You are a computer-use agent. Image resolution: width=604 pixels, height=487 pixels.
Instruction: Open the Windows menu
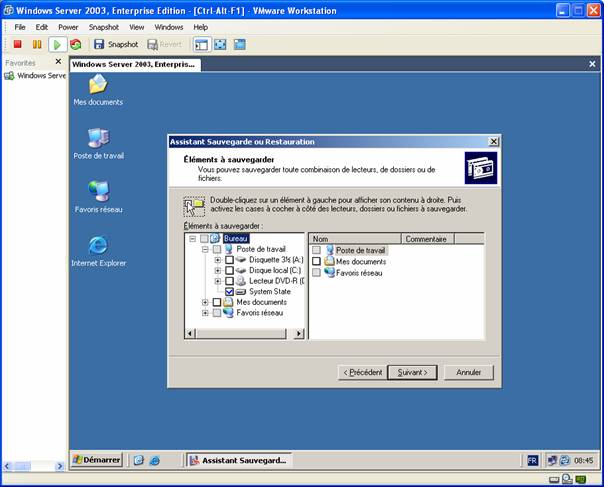(169, 27)
